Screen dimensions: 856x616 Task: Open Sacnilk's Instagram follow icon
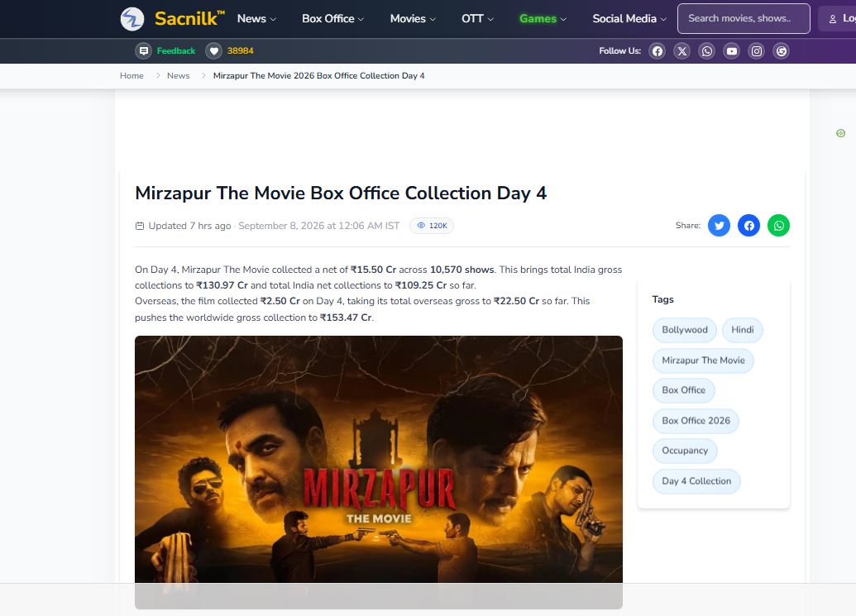tap(757, 51)
